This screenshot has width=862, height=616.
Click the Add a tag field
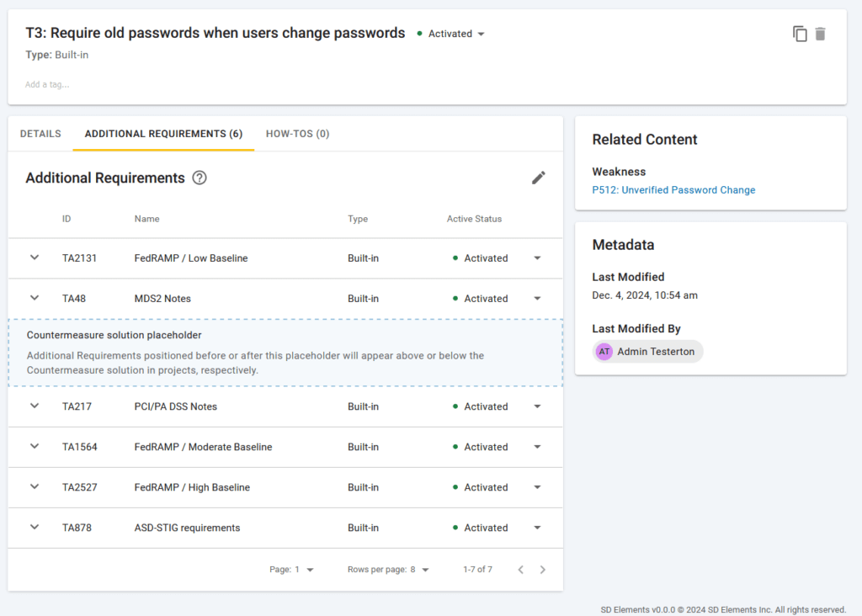pos(47,85)
